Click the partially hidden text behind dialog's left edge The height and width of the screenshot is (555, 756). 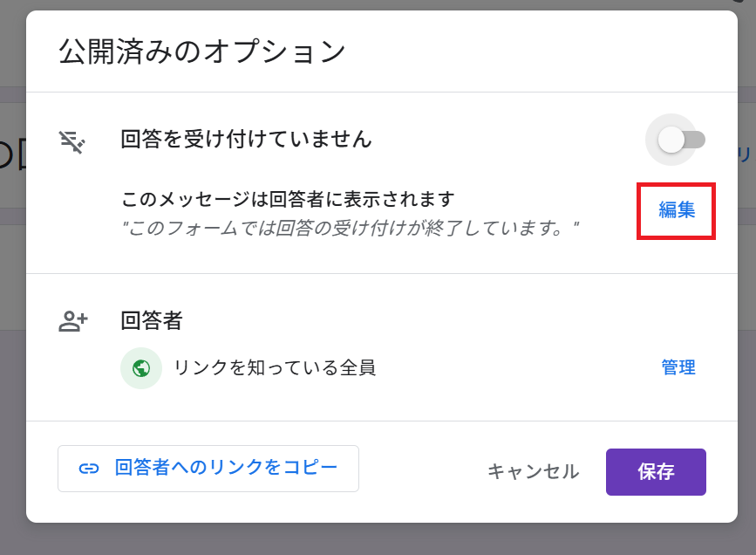point(12,155)
